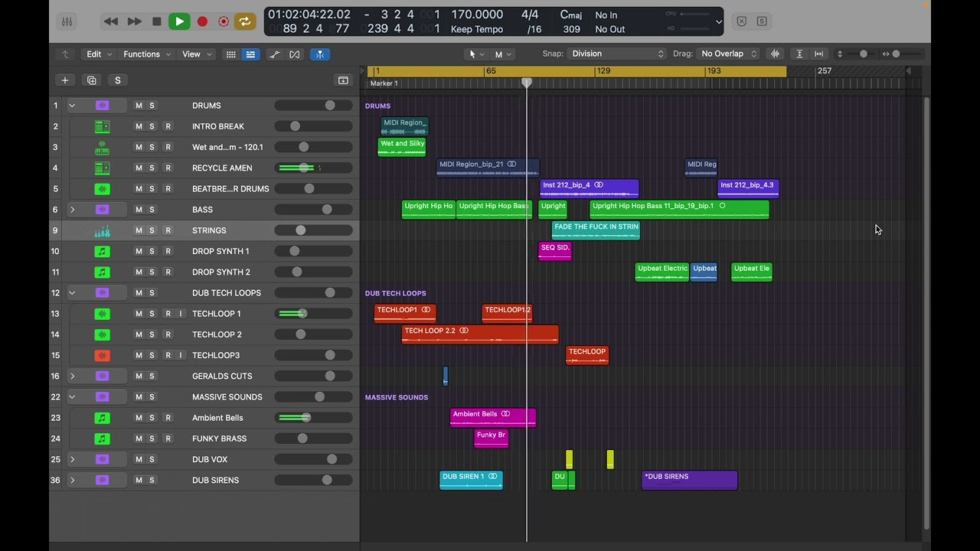
Task: Solo the INTRO BREAK track
Action: coord(152,126)
